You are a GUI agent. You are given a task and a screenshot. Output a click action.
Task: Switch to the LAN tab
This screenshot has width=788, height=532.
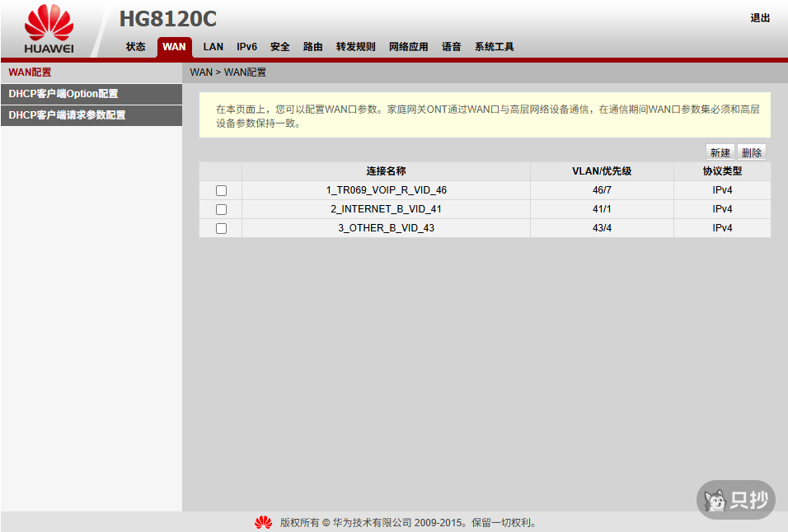213,47
